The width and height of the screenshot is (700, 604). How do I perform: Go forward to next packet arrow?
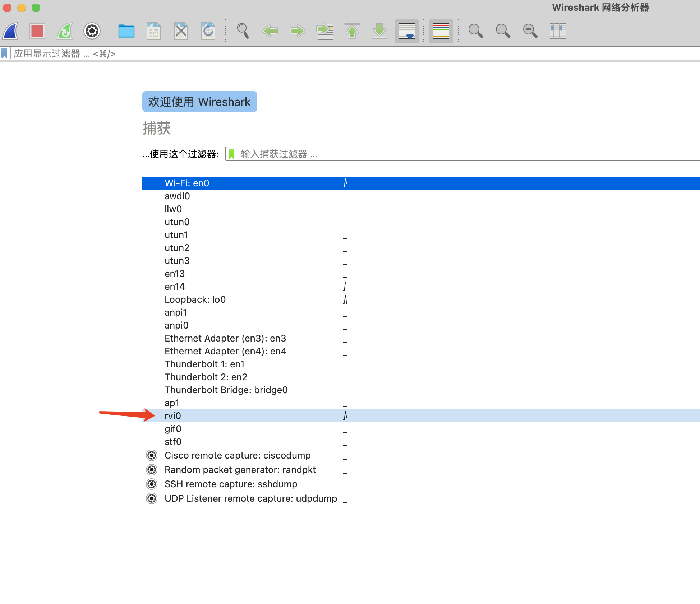point(297,31)
